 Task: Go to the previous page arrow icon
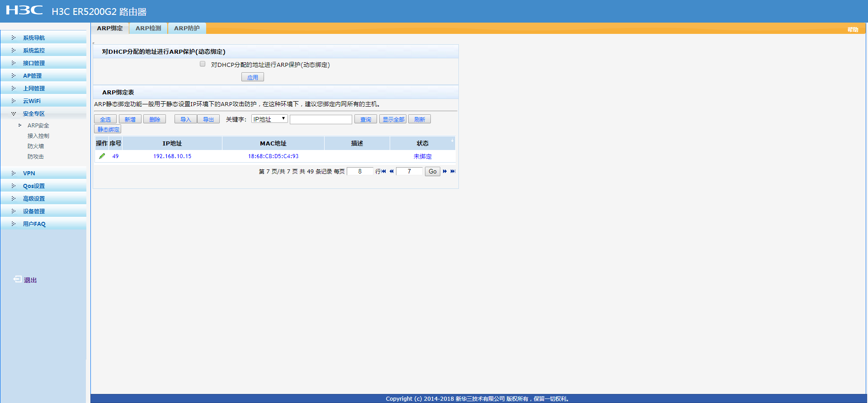[x=392, y=171]
